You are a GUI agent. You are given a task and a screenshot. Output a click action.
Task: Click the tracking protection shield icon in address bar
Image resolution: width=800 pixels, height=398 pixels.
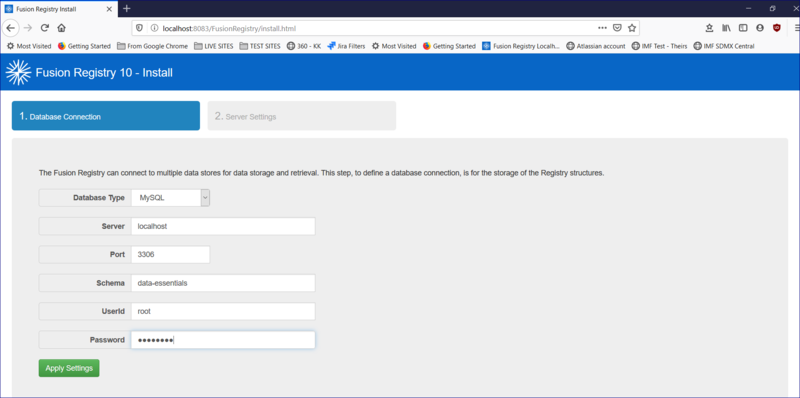click(140, 29)
